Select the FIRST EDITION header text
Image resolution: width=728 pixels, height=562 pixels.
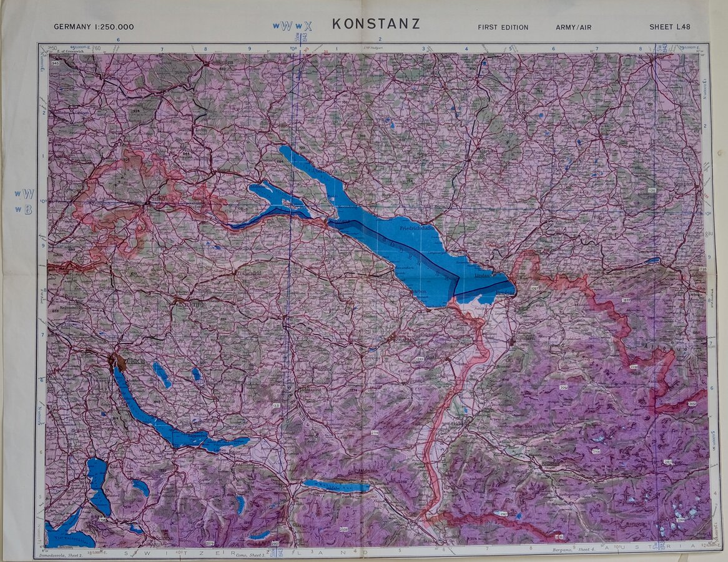(503, 27)
